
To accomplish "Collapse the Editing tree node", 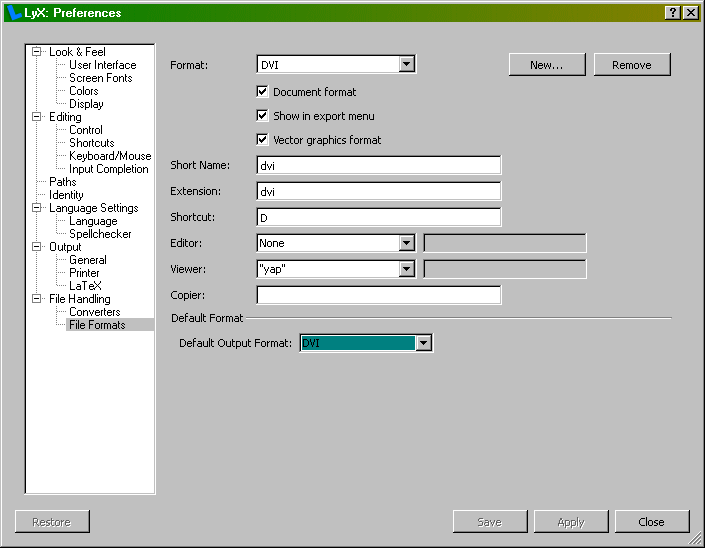I will pos(36,116).
